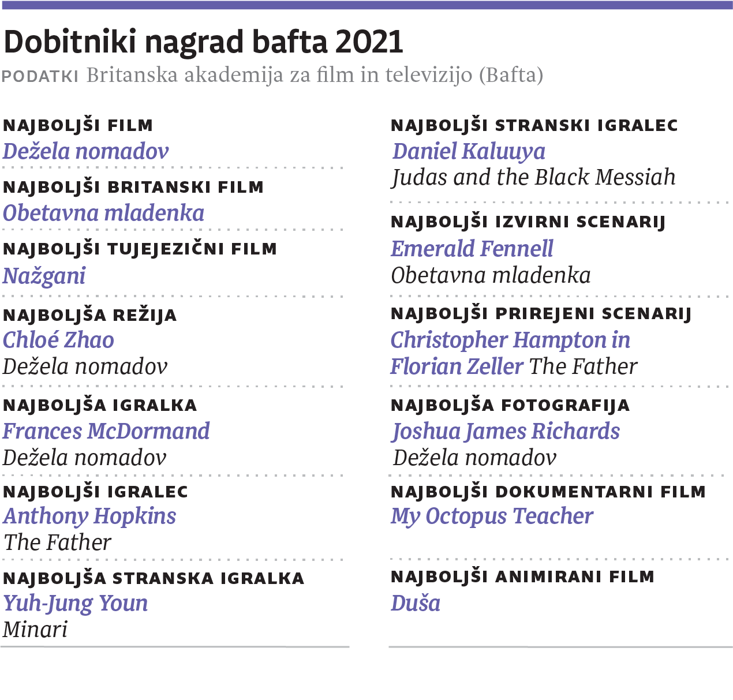The image size is (733, 700).
Task: Click on 'Emerald Fennell' name
Action: [x=472, y=249]
